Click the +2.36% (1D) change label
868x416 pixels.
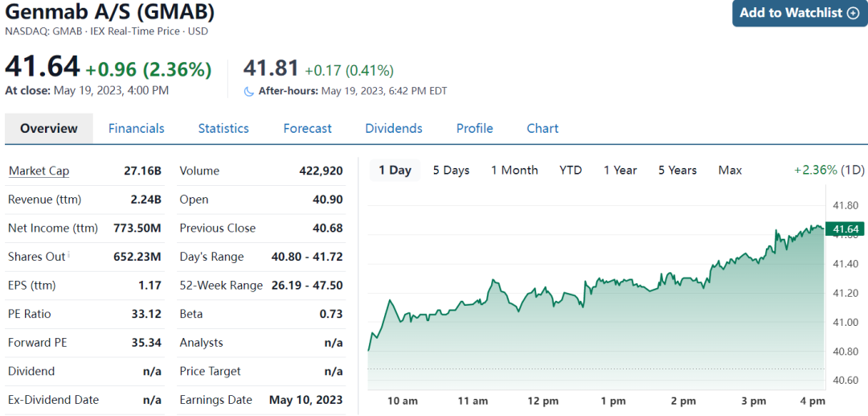(x=829, y=171)
